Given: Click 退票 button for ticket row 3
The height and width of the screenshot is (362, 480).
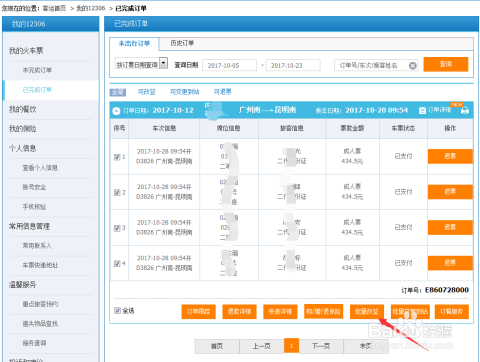Looking at the screenshot, I should 450,227.
